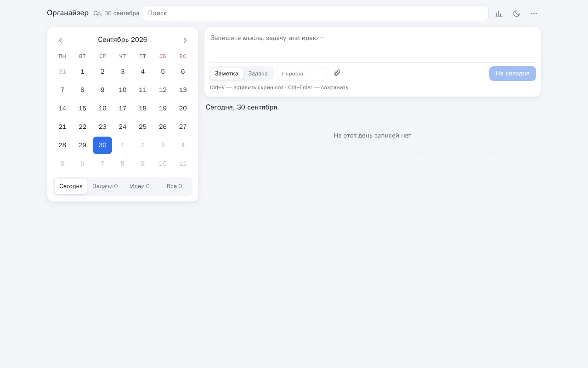Screen dimensions: 588x368
Task: Go to previous month arrow
Action: (x=60, y=40)
